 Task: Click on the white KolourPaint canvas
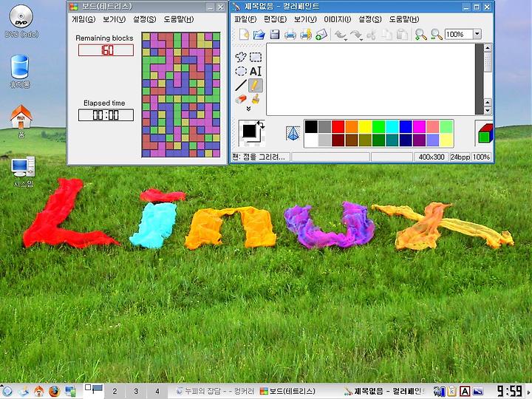click(370, 79)
